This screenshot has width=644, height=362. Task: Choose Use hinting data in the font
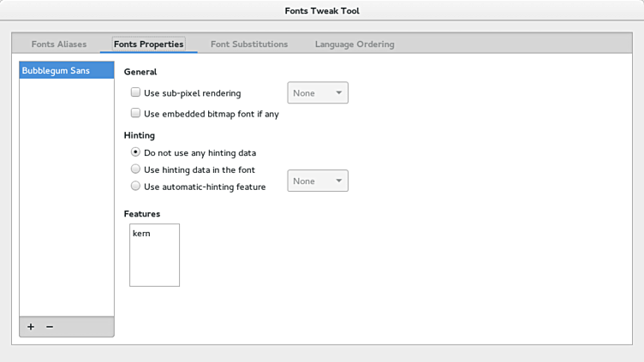(135, 169)
